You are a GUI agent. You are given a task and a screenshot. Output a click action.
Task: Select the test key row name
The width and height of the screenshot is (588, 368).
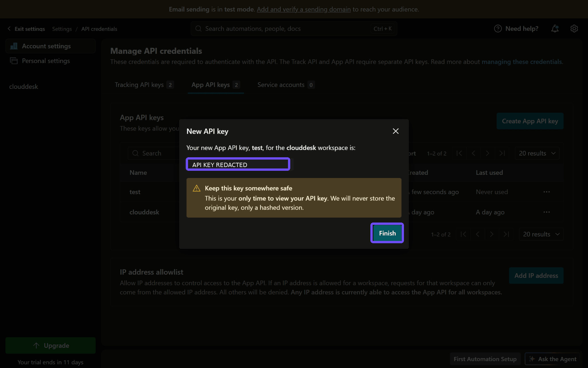coord(135,192)
